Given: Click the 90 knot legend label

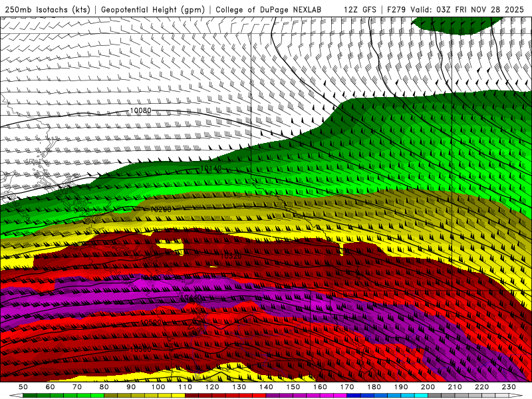Looking at the screenshot, I should (x=131, y=387).
